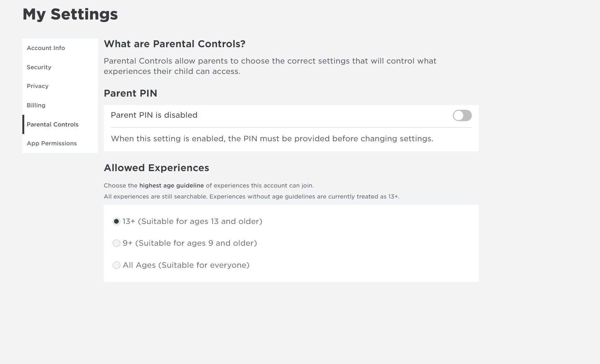Click the Parent PIN section heading

click(x=130, y=93)
